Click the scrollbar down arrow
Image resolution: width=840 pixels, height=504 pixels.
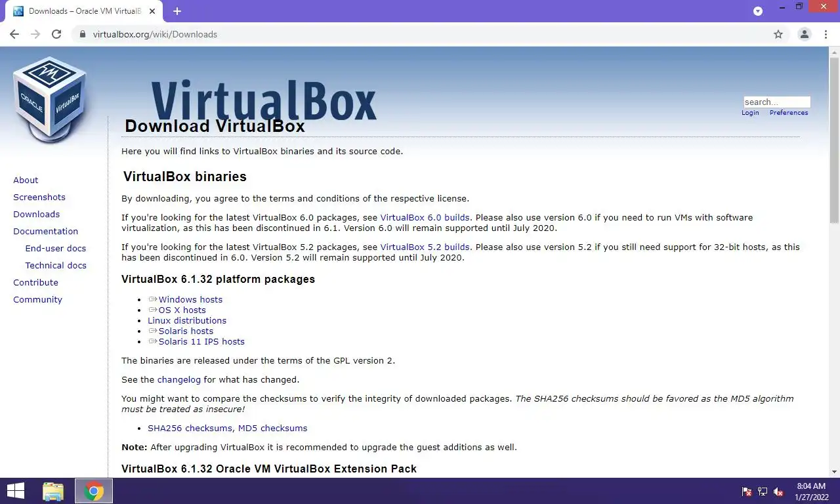(834, 472)
